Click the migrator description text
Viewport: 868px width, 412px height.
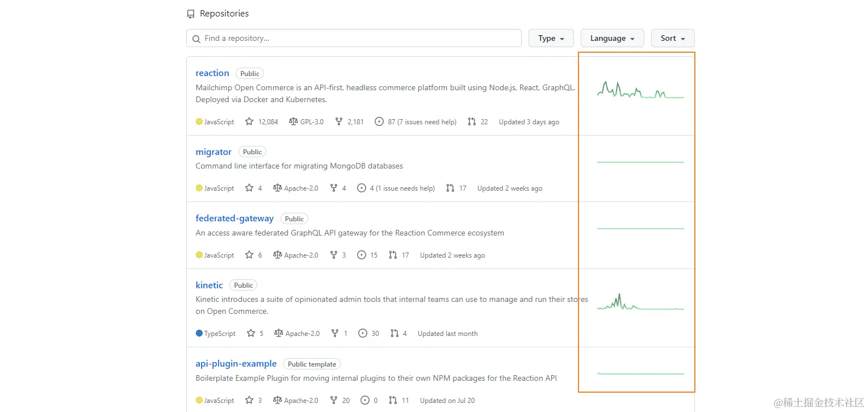point(299,166)
